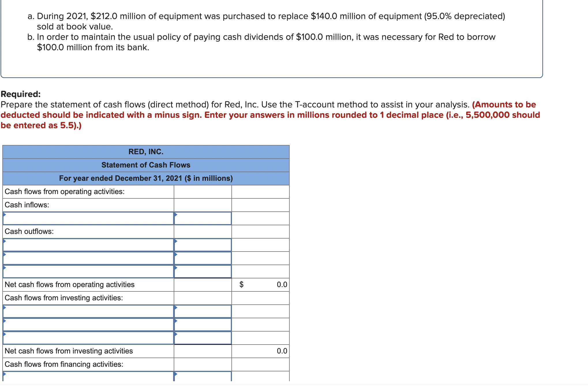The width and height of the screenshot is (588, 387).
Task: Click the Statement of Cash Flows header row
Action: tap(146, 165)
